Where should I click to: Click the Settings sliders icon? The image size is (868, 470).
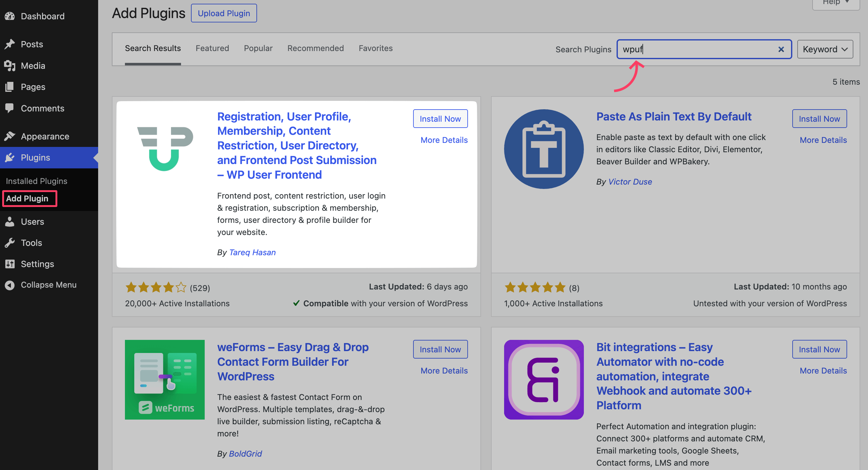click(10, 264)
